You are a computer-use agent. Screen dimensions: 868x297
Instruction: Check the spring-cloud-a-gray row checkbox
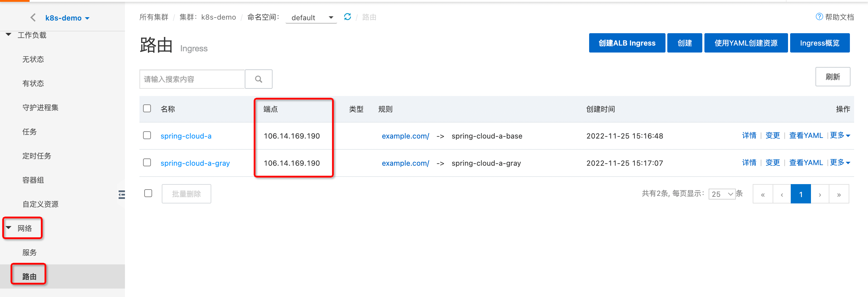147,162
